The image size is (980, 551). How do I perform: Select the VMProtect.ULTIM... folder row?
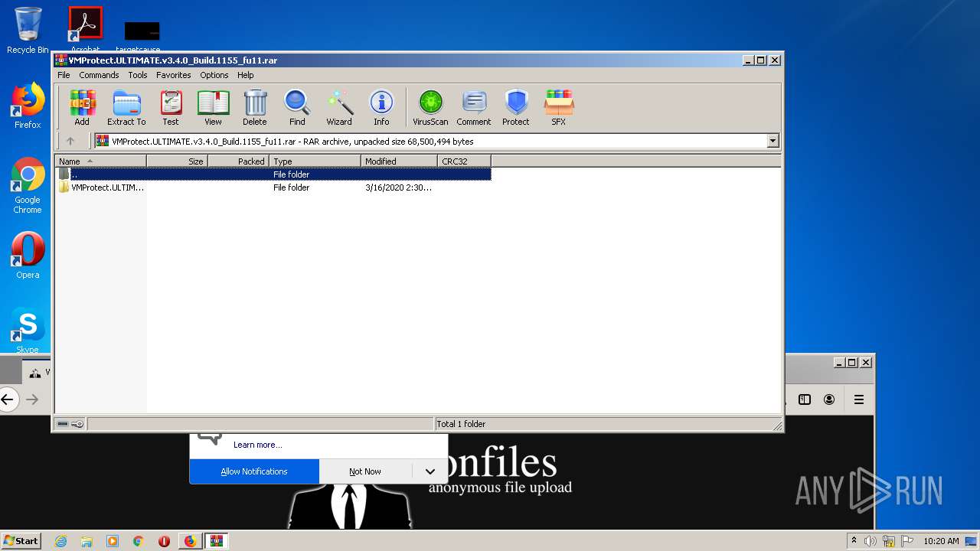(x=273, y=187)
